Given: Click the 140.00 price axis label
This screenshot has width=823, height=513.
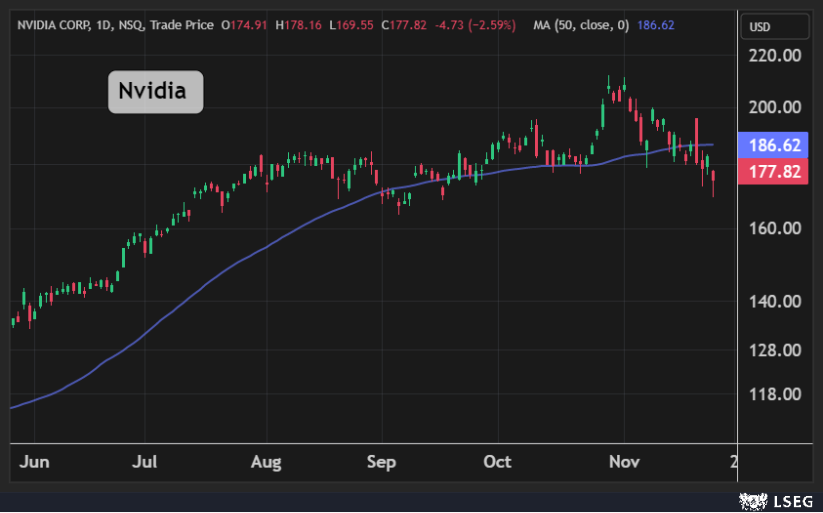Looking at the screenshot, I should tap(776, 301).
